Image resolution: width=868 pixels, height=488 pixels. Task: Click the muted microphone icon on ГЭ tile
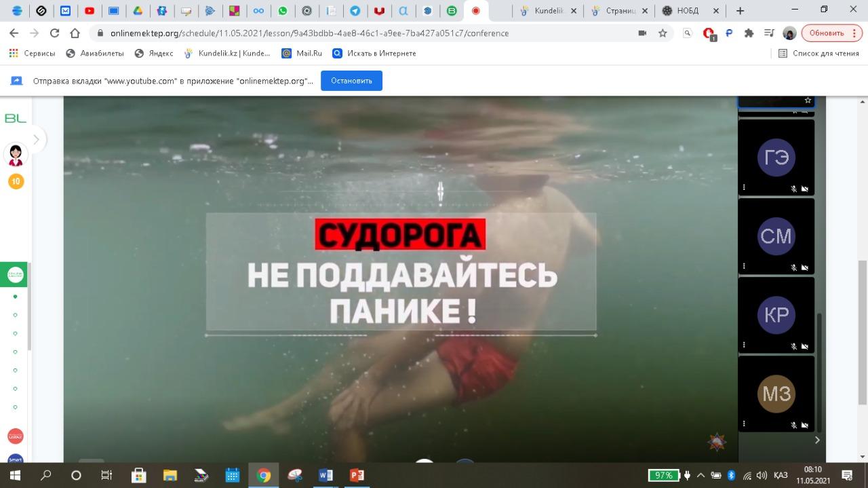(x=793, y=189)
